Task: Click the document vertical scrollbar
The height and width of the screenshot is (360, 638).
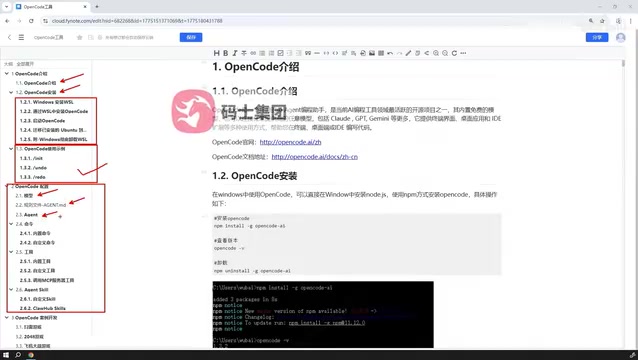Action: (x=623, y=64)
